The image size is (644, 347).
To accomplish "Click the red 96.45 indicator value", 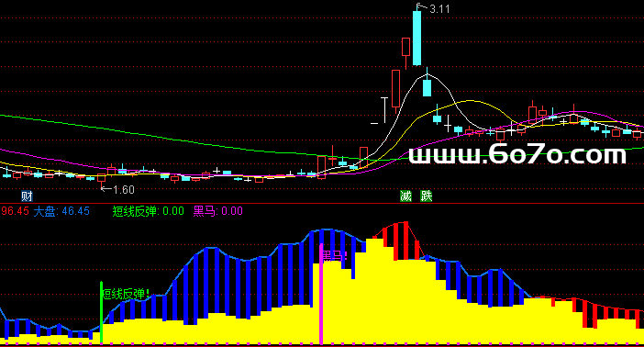I will (15, 211).
